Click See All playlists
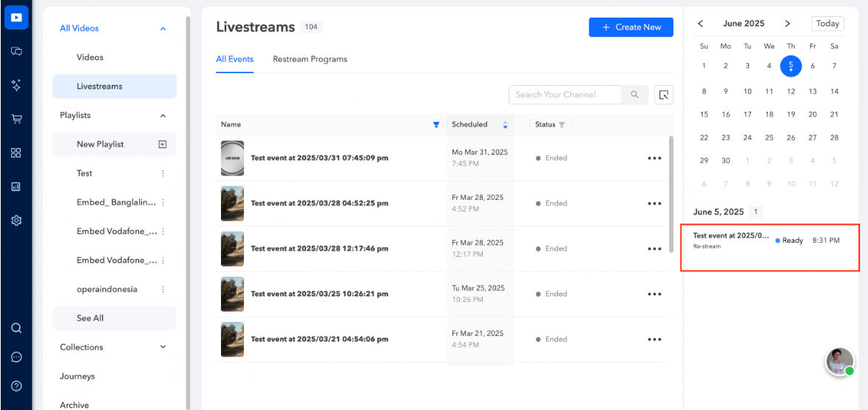Image resolution: width=868 pixels, height=410 pixels. click(x=115, y=318)
